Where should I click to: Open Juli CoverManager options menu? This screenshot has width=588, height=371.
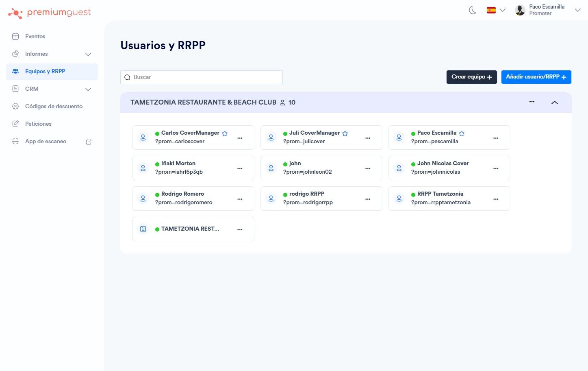[368, 138]
